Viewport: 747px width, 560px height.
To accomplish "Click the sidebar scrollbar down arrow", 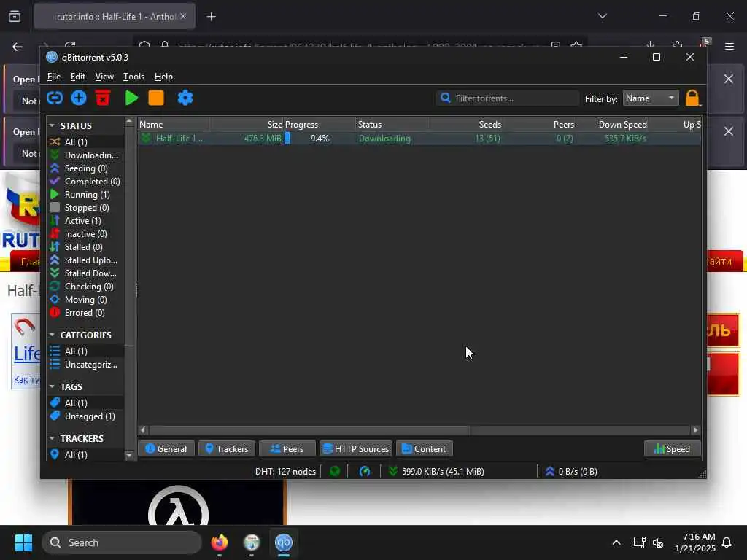I will (x=129, y=456).
